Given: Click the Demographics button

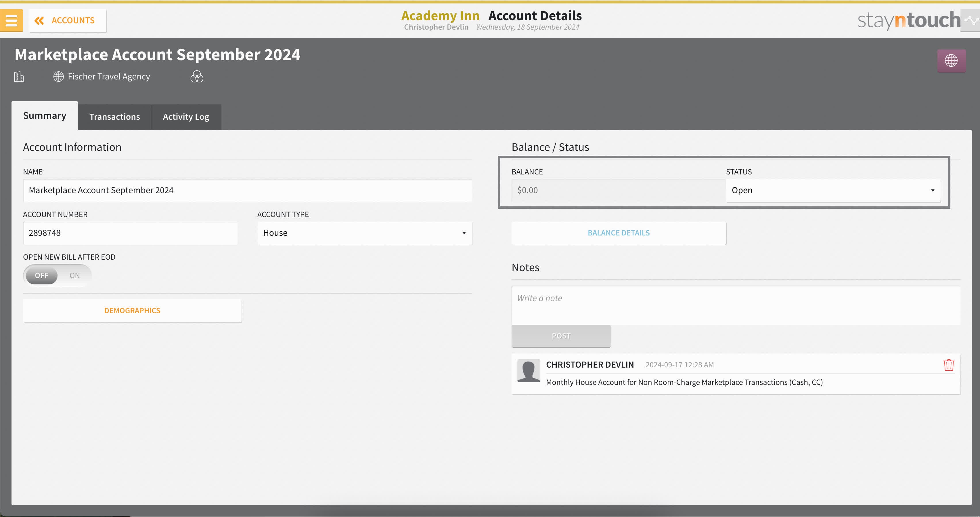Looking at the screenshot, I should click(x=132, y=311).
